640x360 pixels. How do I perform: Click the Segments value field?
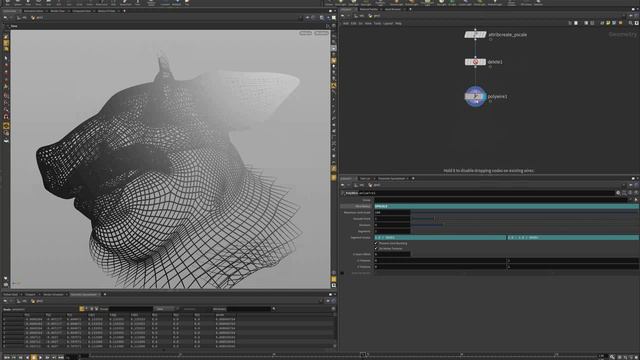392,231
